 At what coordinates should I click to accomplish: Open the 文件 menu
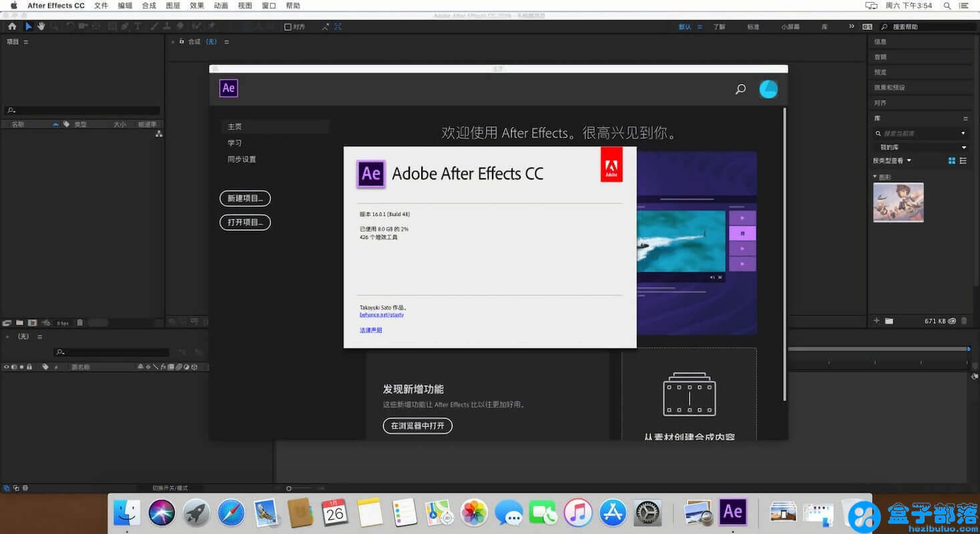click(x=101, y=5)
